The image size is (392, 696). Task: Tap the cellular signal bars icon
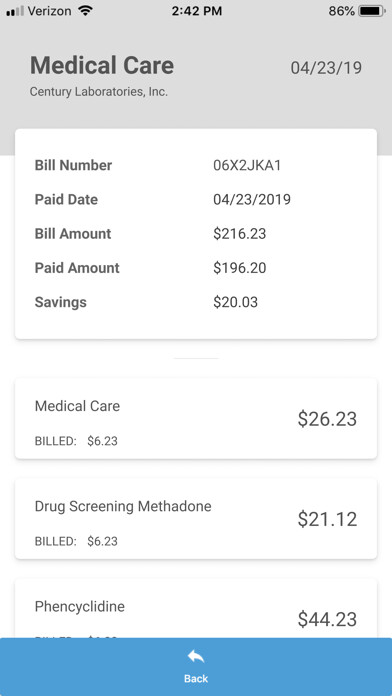pyautogui.click(x=15, y=12)
